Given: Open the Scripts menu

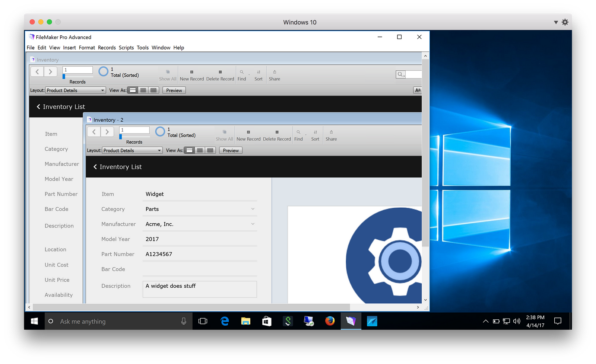Looking at the screenshot, I should 126,48.
